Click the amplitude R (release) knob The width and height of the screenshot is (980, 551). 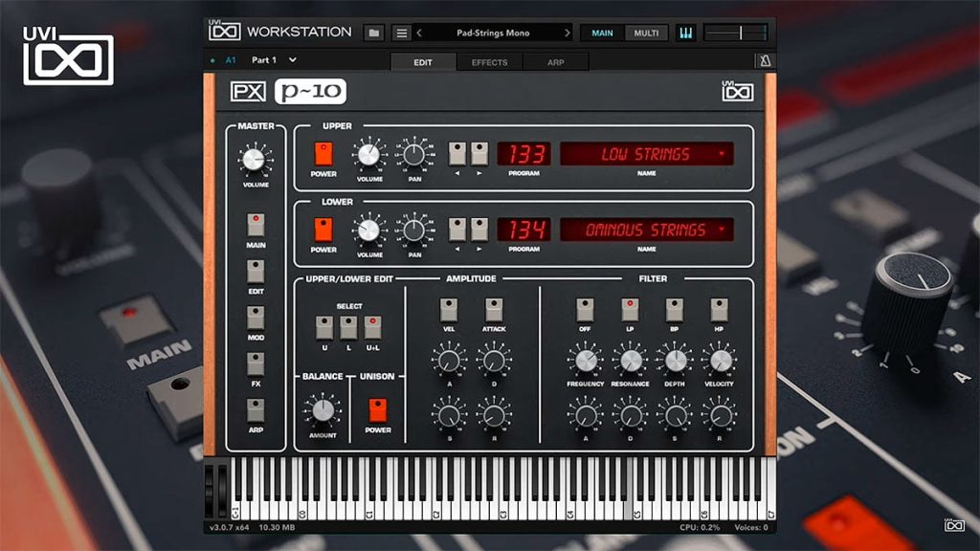pos(494,415)
